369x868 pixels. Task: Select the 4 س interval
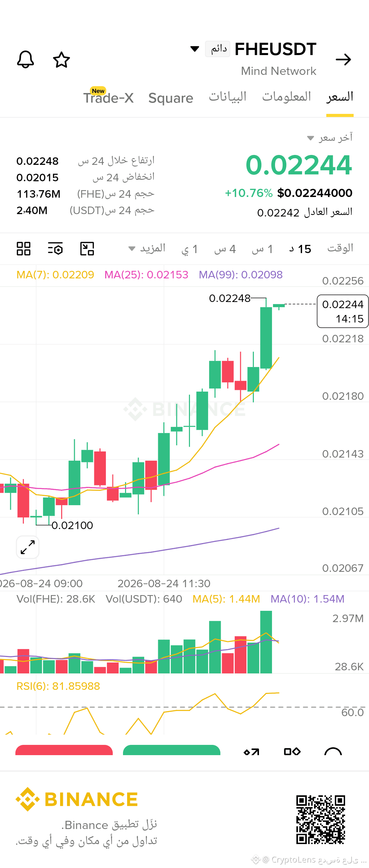pos(225,249)
